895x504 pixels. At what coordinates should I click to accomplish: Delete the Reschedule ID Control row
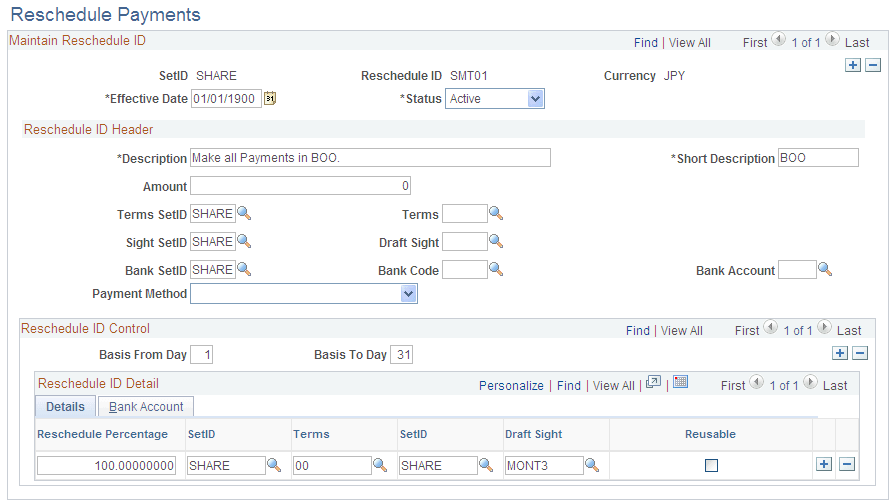[860, 353]
